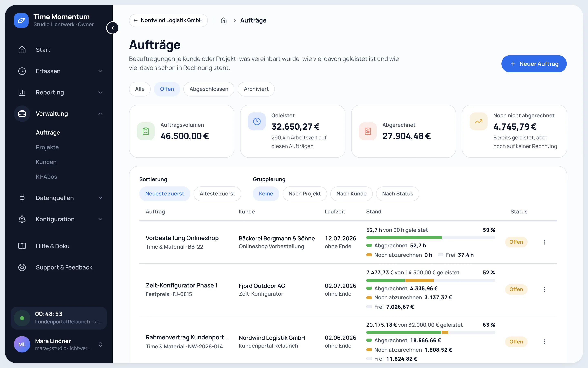This screenshot has width=588, height=368.
Task: Open the Rahmenvertrag Kundenportal order
Action: (x=187, y=337)
